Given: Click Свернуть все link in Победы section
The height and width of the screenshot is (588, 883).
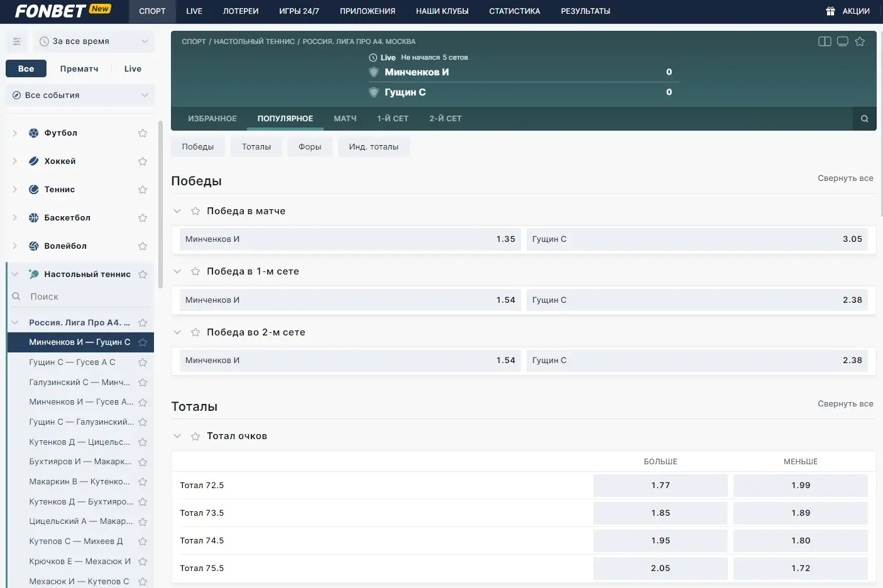Looking at the screenshot, I should (845, 178).
